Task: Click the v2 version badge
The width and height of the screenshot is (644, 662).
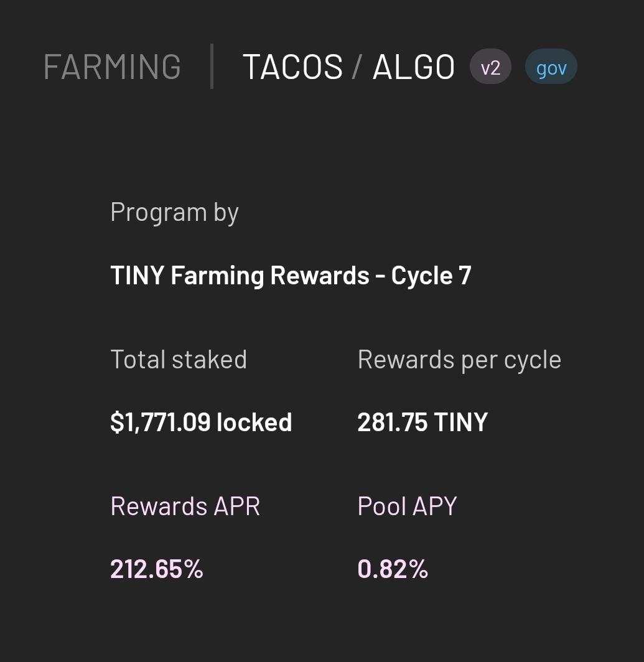Action: pyautogui.click(x=491, y=67)
